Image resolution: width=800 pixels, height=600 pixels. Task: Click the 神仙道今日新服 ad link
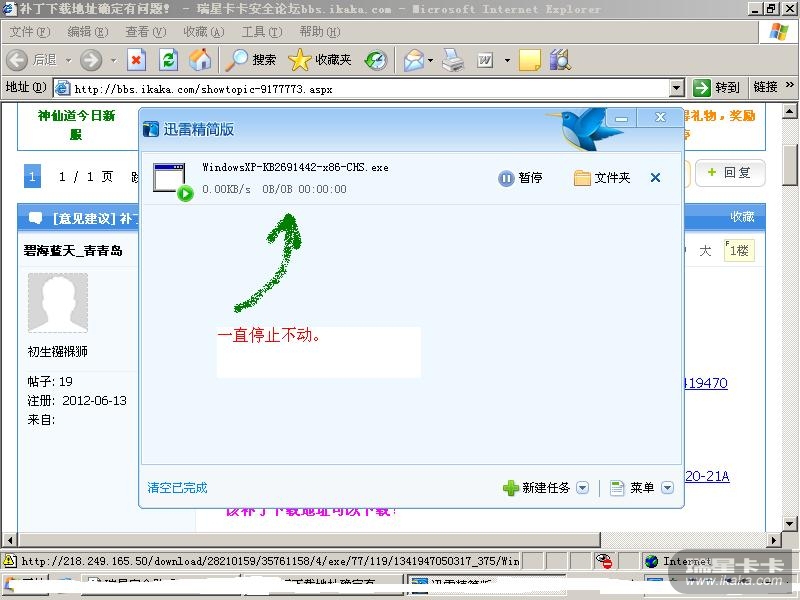(x=77, y=125)
